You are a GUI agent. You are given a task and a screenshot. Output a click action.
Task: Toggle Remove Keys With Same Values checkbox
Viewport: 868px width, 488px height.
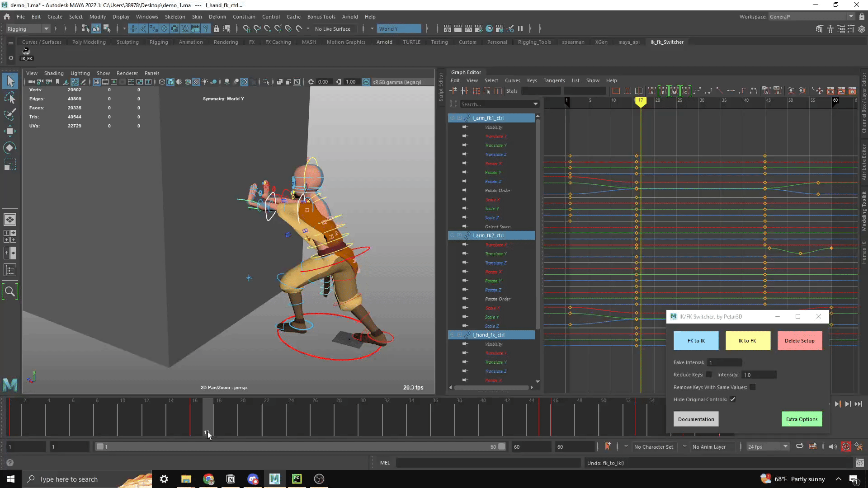[752, 387]
